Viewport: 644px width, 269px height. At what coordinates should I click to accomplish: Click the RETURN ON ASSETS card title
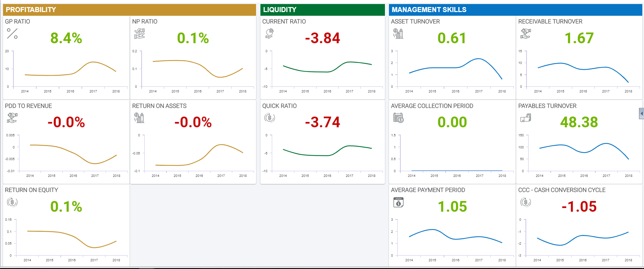pyautogui.click(x=159, y=106)
